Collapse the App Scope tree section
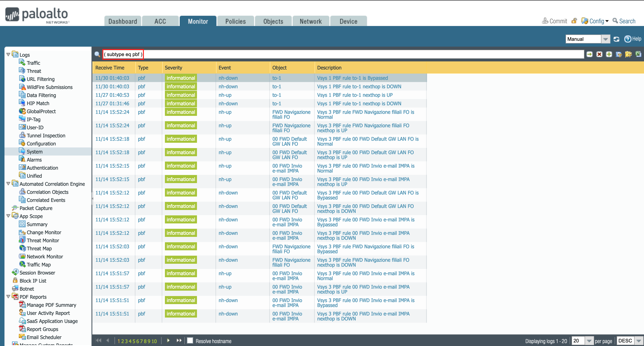This screenshot has width=644, height=346. pyautogui.click(x=9, y=216)
